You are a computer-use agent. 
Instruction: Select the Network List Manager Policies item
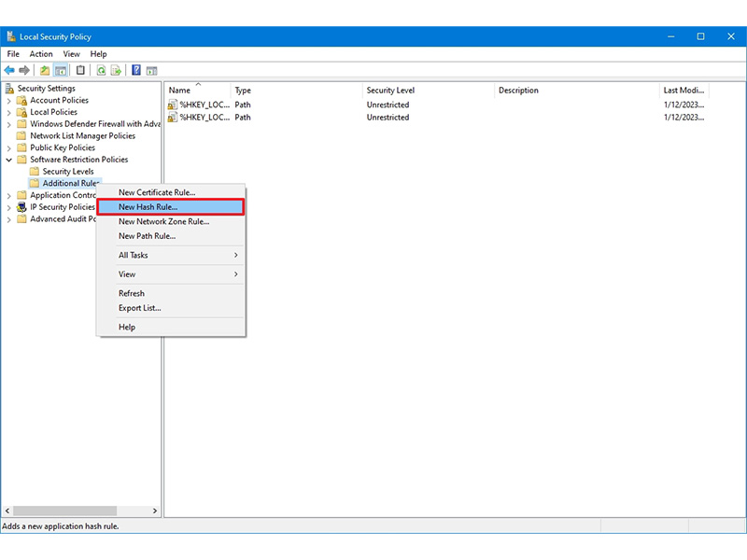(x=83, y=135)
